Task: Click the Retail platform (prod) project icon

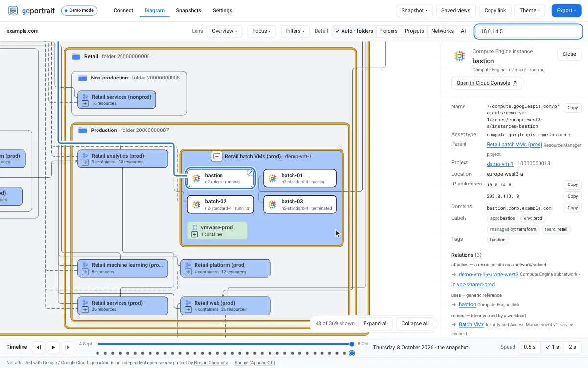Action: 188,265
